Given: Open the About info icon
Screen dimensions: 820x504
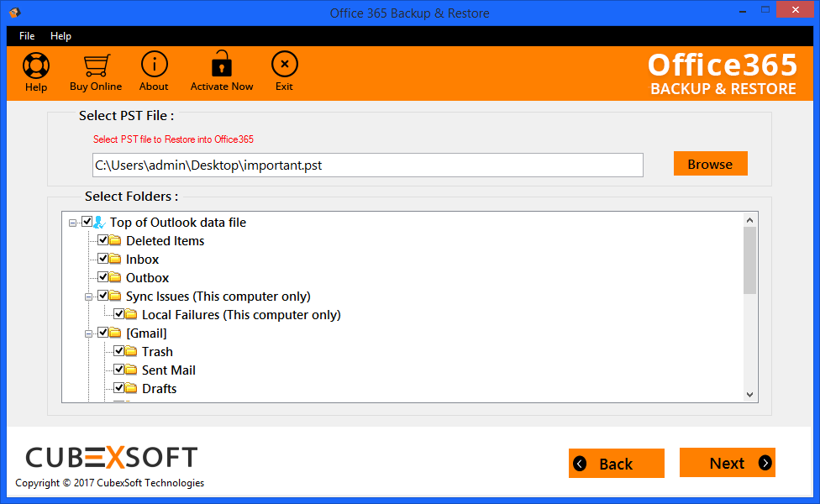Looking at the screenshot, I should (155, 65).
